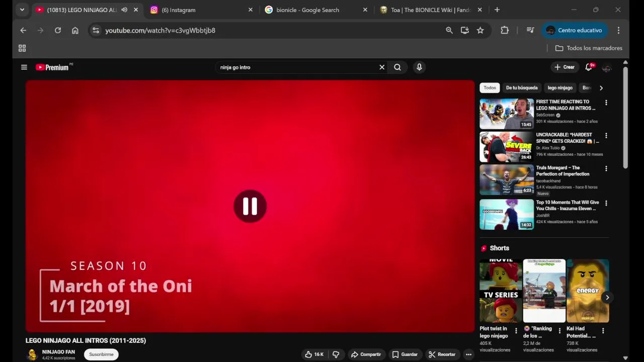
Task: Open Top 10 Moments video thumbnail
Action: click(507, 215)
